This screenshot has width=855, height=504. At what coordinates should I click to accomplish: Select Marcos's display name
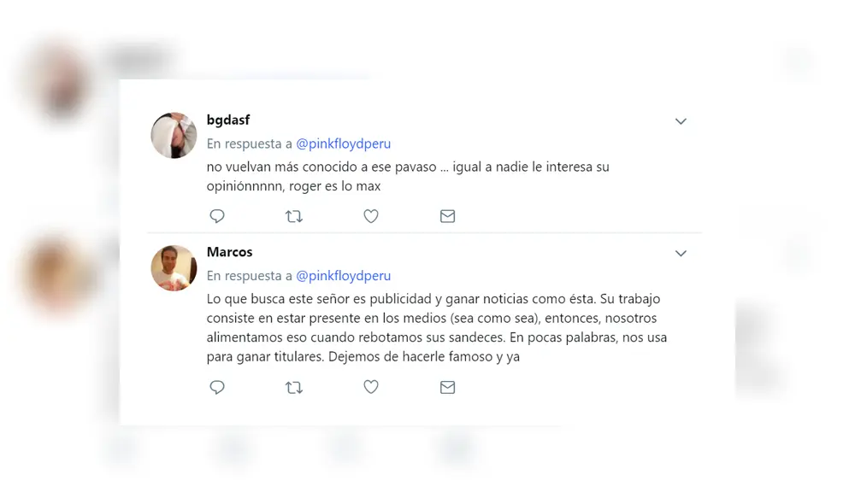click(x=229, y=252)
